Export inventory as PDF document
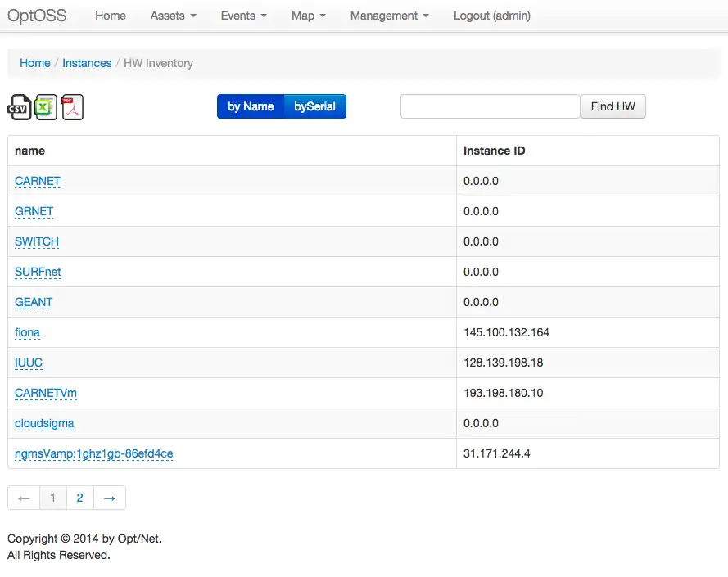The width and height of the screenshot is (728, 577). coord(72,107)
